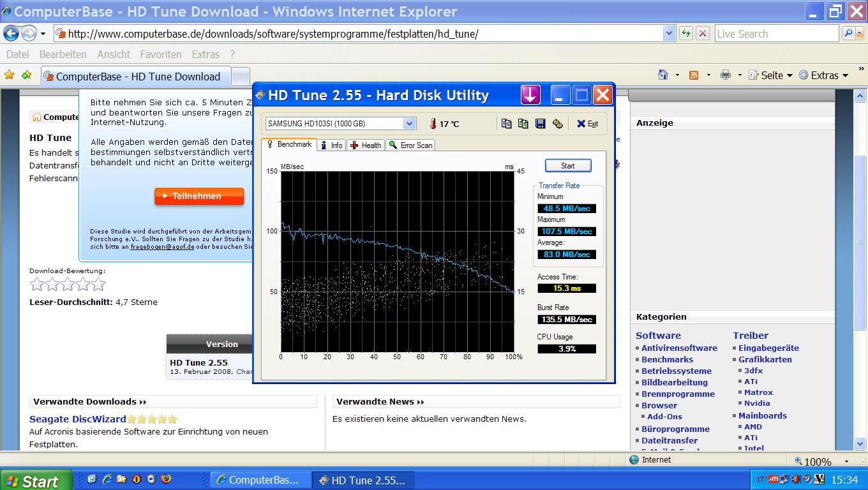Open the Seagate DiscWizard link
Screen dimensions: 868x490
point(78,419)
